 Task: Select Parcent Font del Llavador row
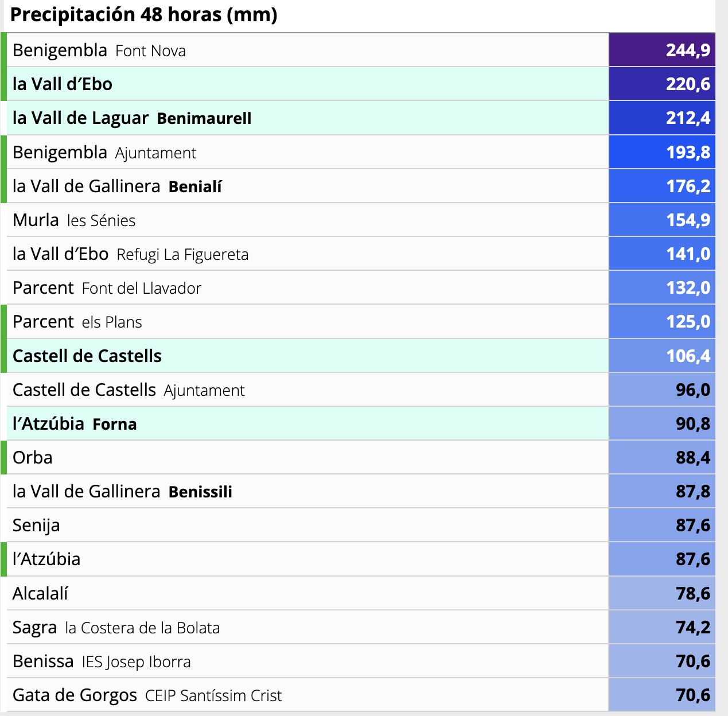click(x=361, y=288)
